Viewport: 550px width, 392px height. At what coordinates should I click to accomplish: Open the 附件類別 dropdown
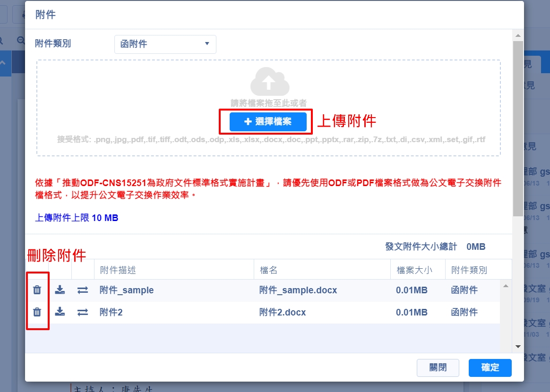165,44
